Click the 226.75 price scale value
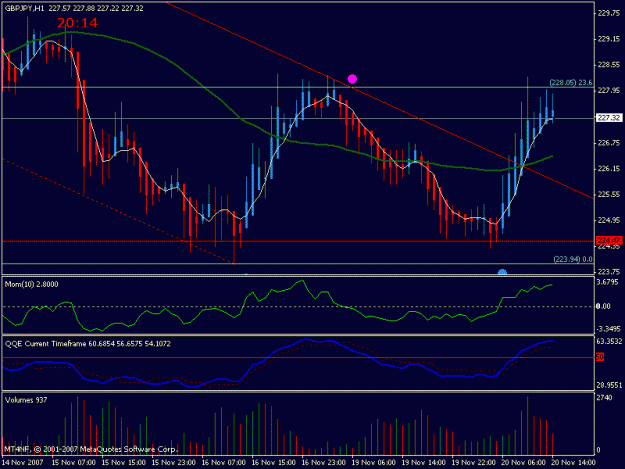 (608, 143)
